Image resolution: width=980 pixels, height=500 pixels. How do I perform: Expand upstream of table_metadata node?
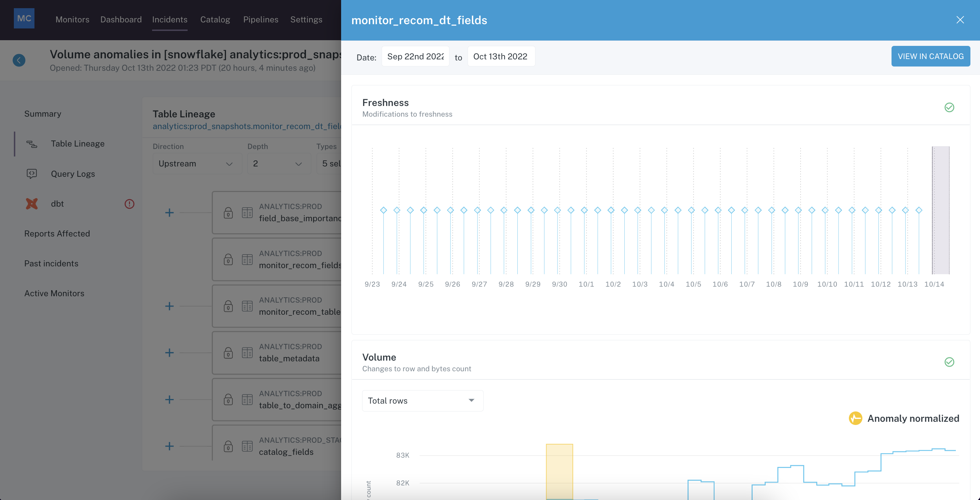click(x=169, y=353)
